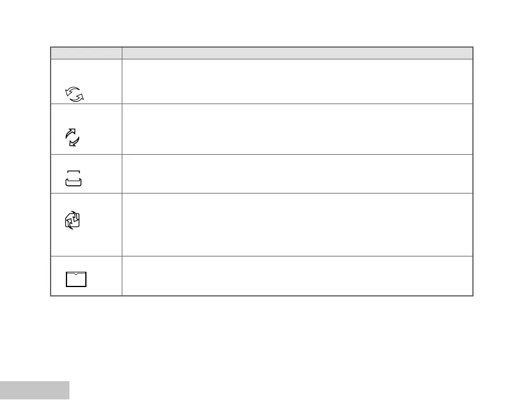
Task: Select the empty description cell in first row
Action: [x=297, y=81]
